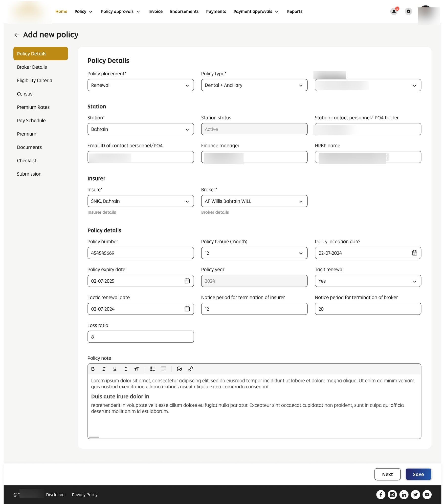Open the settings gear icon
Screen dimensions: 445x504
point(408,11)
